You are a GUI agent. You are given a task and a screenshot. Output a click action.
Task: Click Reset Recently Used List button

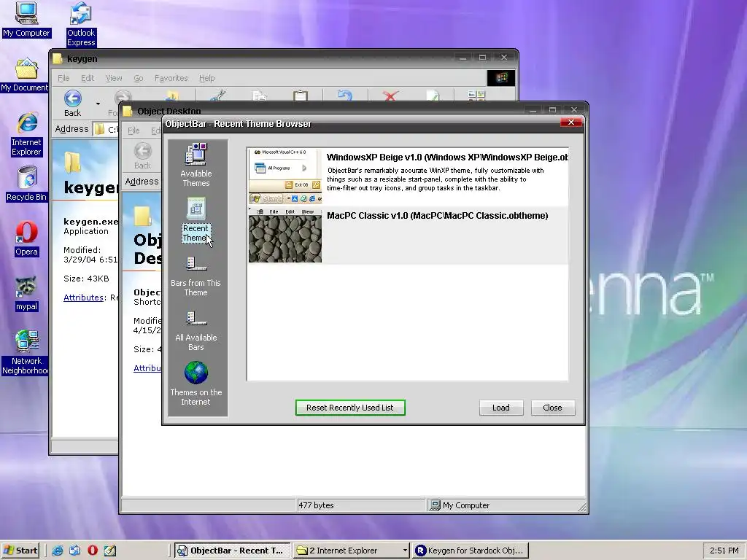click(x=350, y=408)
